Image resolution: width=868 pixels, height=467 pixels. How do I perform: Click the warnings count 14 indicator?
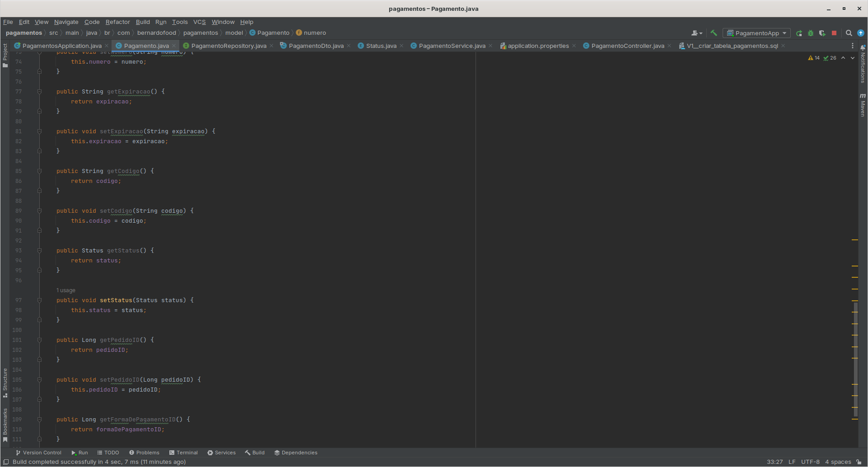pos(814,58)
